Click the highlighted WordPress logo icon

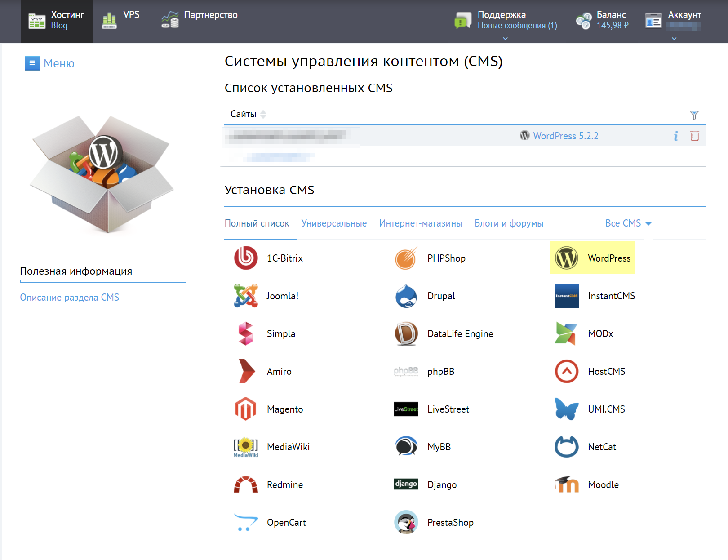pyautogui.click(x=567, y=258)
